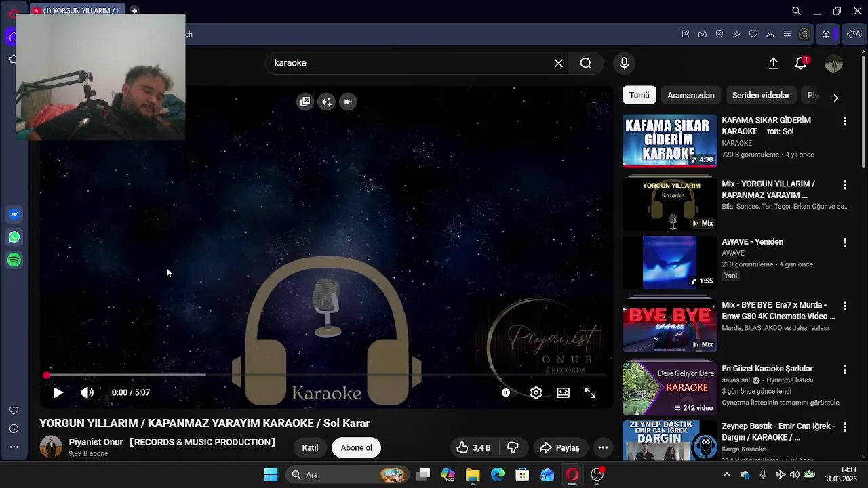Open Opera picture-in-picture popout icon

[305, 102]
